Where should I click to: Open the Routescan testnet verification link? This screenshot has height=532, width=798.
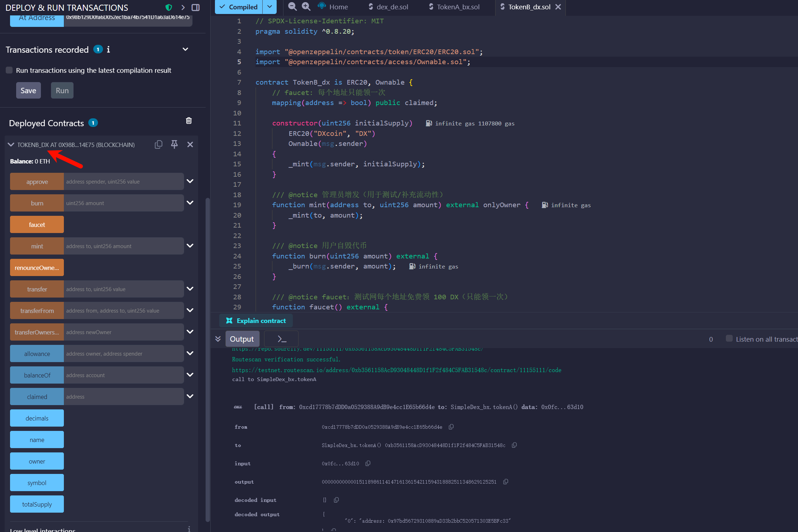coord(396,370)
